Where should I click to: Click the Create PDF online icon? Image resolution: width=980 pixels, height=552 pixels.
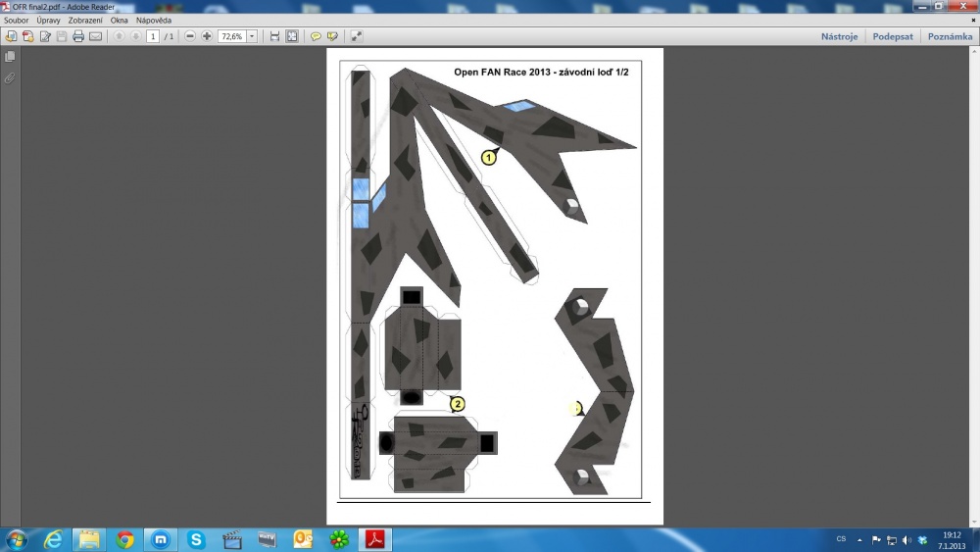click(28, 36)
